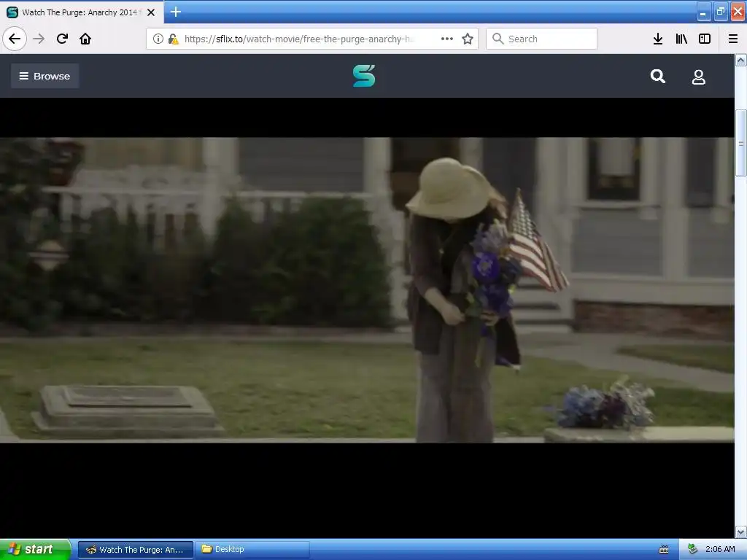
Task: Click the browser Search box
Action: (542, 39)
